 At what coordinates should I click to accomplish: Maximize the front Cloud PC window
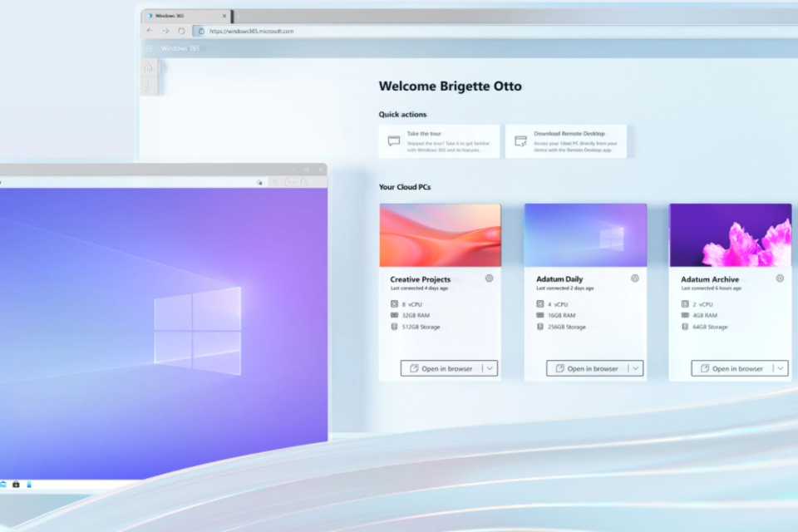coord(307,169)
